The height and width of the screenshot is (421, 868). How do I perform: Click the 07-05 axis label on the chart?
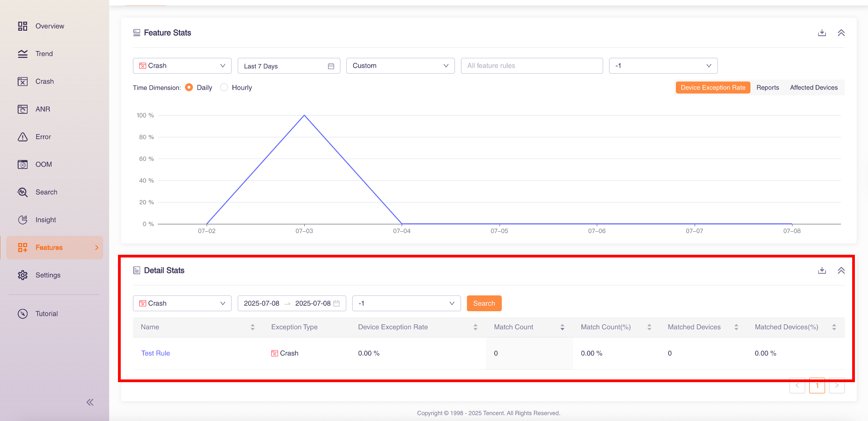[499, 231]
